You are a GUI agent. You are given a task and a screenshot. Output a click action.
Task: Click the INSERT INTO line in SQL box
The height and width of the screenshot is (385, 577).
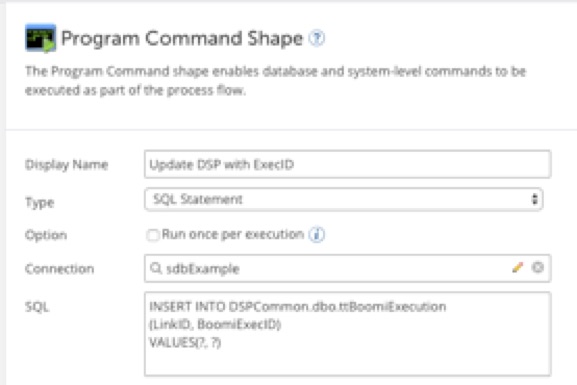[x=298, y=307]
